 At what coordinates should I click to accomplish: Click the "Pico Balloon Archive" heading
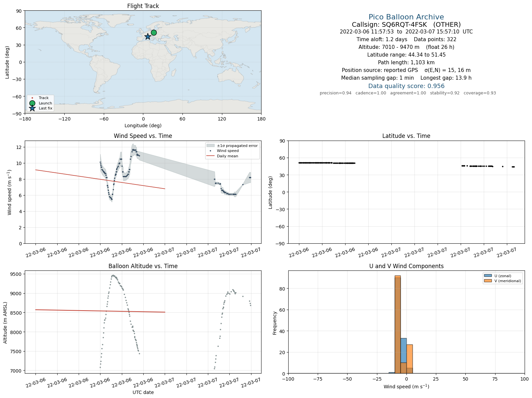click(x=406, y=17)
